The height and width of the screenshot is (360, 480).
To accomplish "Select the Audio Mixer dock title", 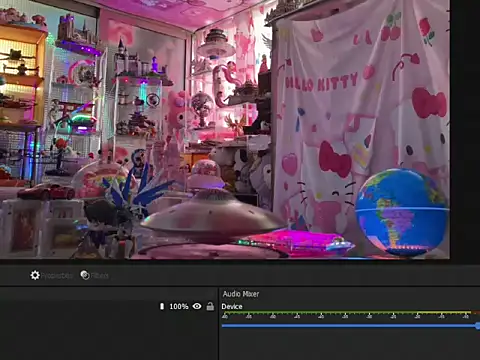I will coord(241,294).
